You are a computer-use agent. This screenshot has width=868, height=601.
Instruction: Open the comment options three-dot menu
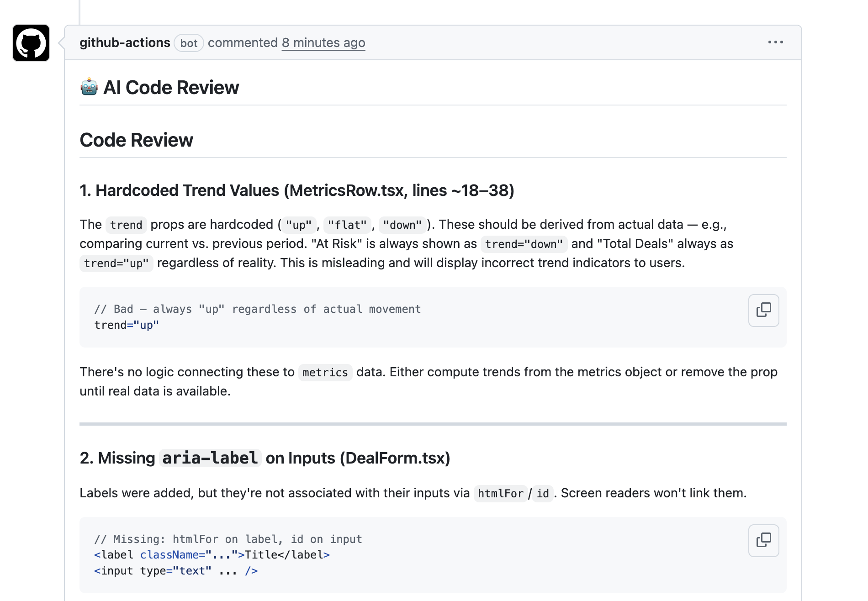pos(775,42)
